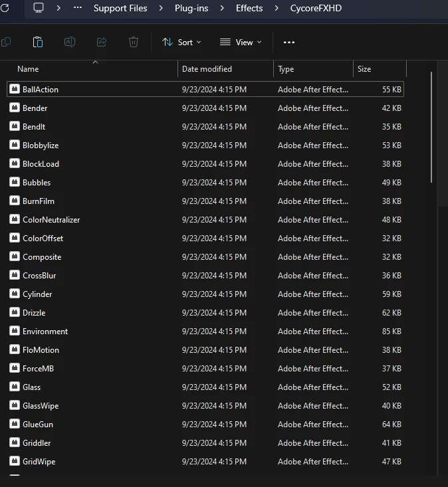Image resolution: width=448 pixels, height=487 pixels.
Task: Click the 62 KB size of Drizzle
Action: (x=392, y=313)
